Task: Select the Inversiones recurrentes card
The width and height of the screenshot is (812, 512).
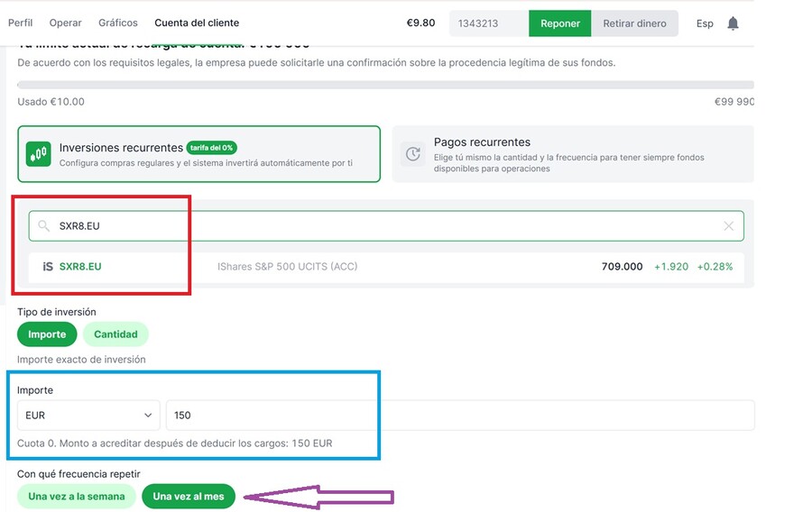Action: [x=198, y=154]
